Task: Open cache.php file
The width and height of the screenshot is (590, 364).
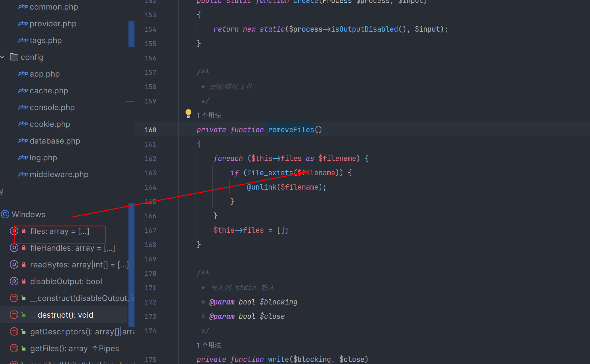Action: pyautogui.click(x=49, y=91)
